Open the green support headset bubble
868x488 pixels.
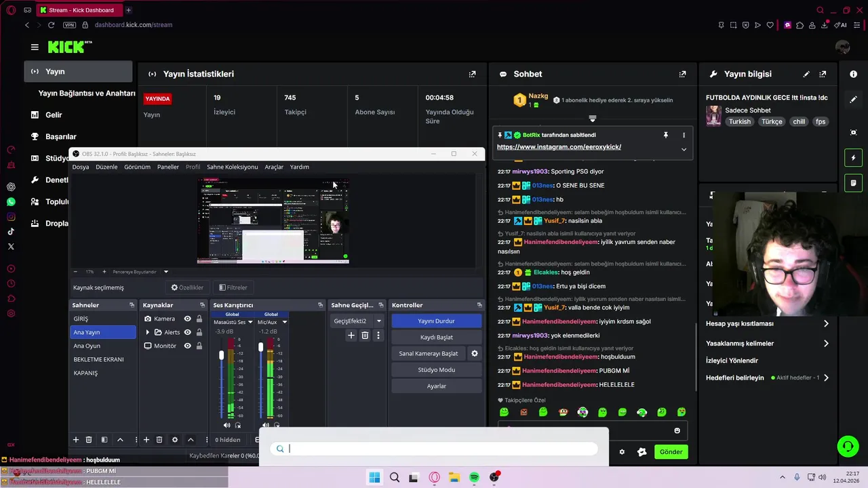(848, 446)
